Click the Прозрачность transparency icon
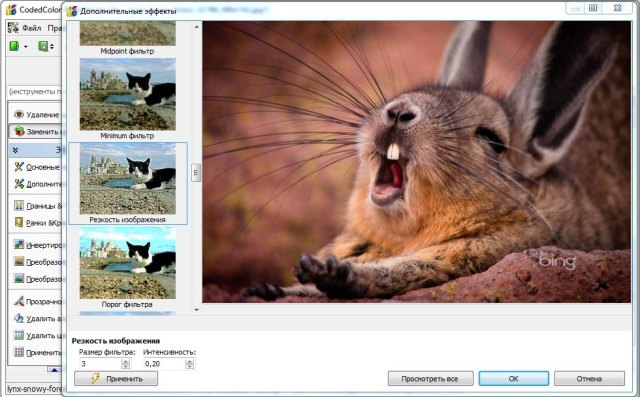The height and width of the screenshot is (397, 640). pos(19,301)
